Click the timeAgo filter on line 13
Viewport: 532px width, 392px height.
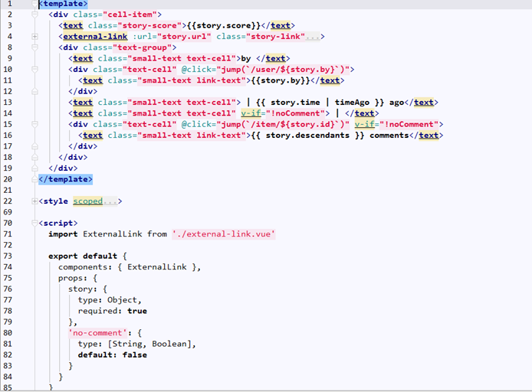pyautogui.click(x=352, y=103)
